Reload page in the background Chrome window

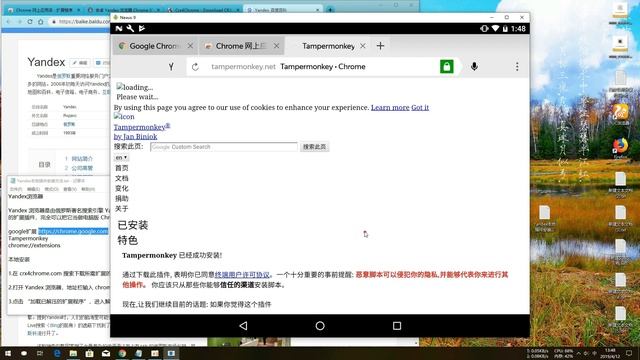[30, 22]
